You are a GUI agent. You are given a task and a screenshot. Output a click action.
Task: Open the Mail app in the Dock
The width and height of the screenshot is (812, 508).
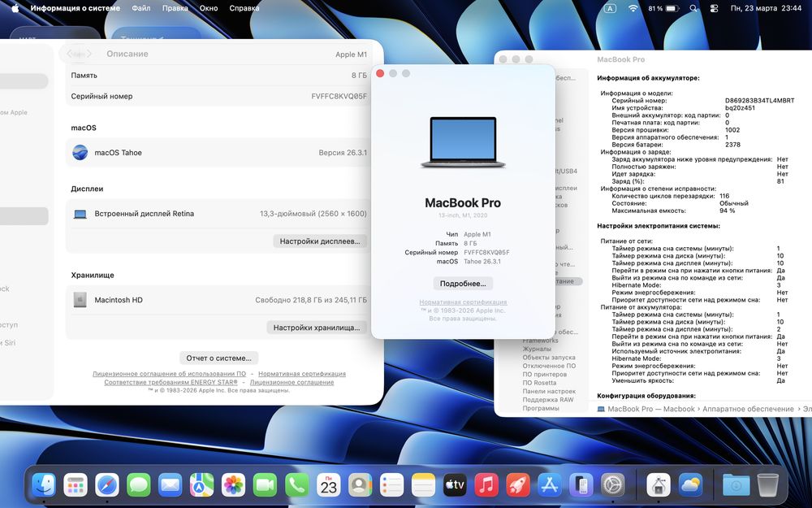tap(171, 486)
